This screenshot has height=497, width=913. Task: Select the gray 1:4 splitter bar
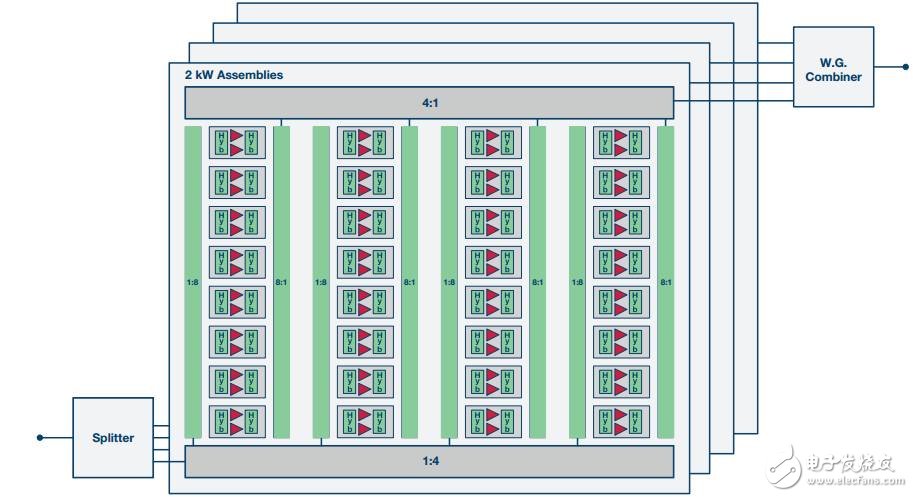pos(429,462)
